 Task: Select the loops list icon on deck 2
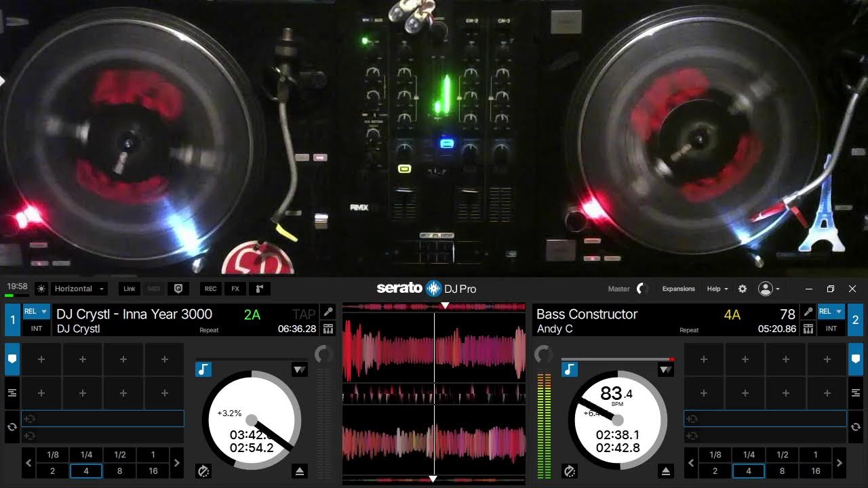click(856, 393)
